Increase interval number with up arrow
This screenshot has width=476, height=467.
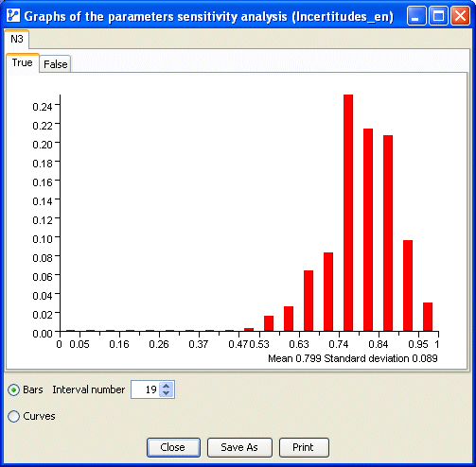coord(167,386)
